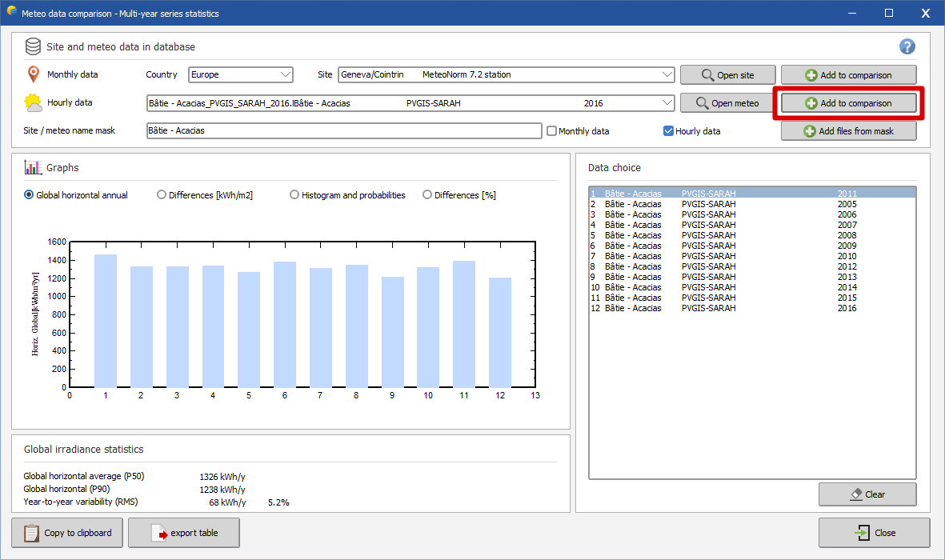This screenshot has width=945, height=560.
Task: Select row 9 Bâtie - Acacias 2013
Action: (752, 277)
